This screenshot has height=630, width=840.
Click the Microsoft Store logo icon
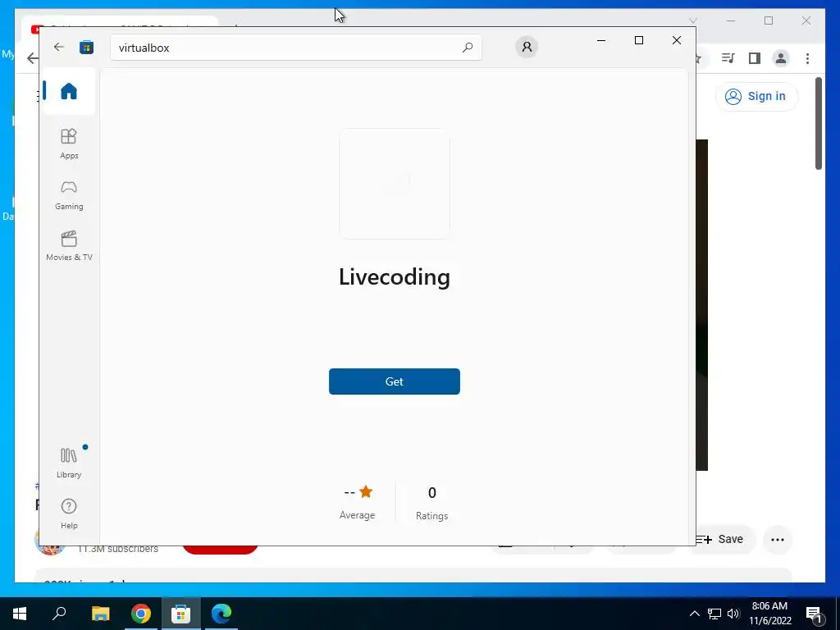pos(86,47)
